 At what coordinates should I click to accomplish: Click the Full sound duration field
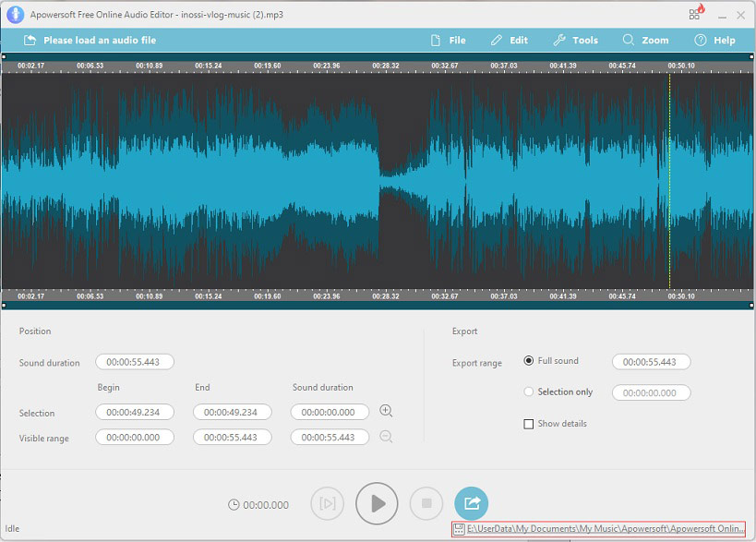coord(652,362)
